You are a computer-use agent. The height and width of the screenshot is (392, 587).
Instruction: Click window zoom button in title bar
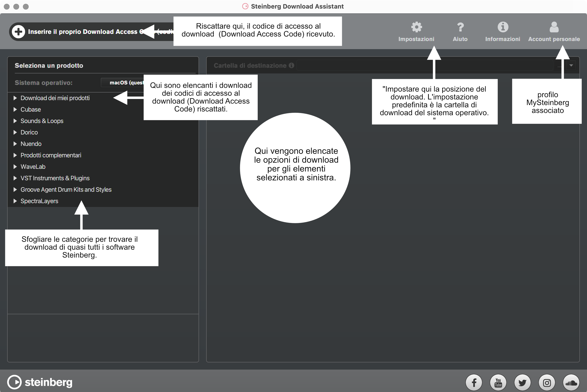[26, 6]
